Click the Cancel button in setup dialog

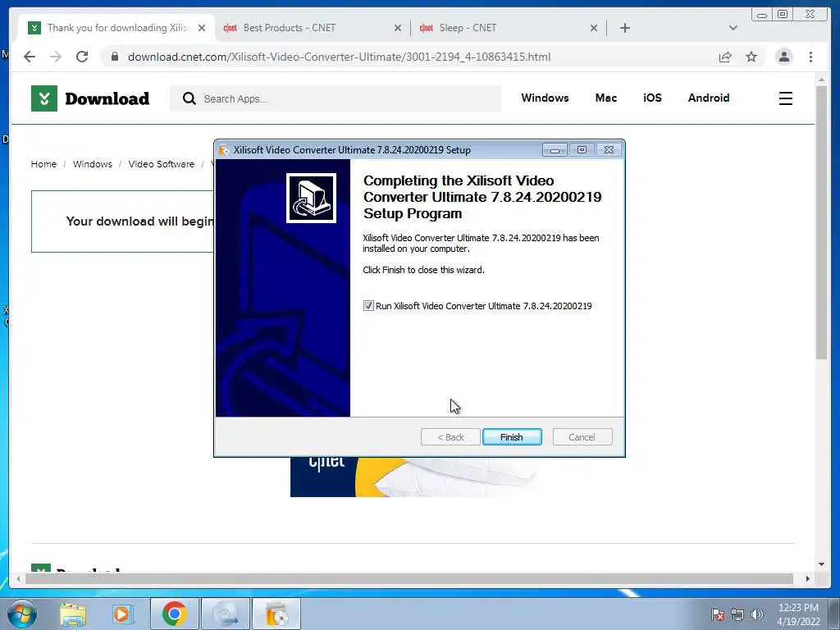(582, 437)
